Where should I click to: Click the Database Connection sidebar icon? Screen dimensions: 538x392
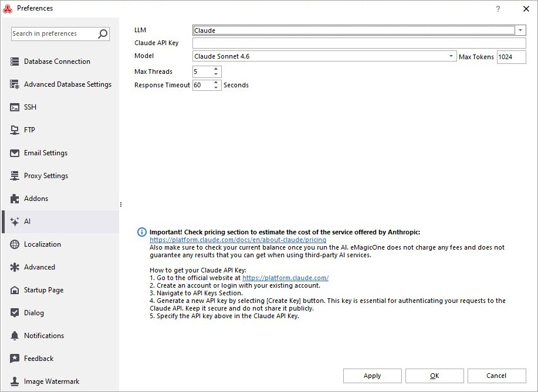click(15, 62)
